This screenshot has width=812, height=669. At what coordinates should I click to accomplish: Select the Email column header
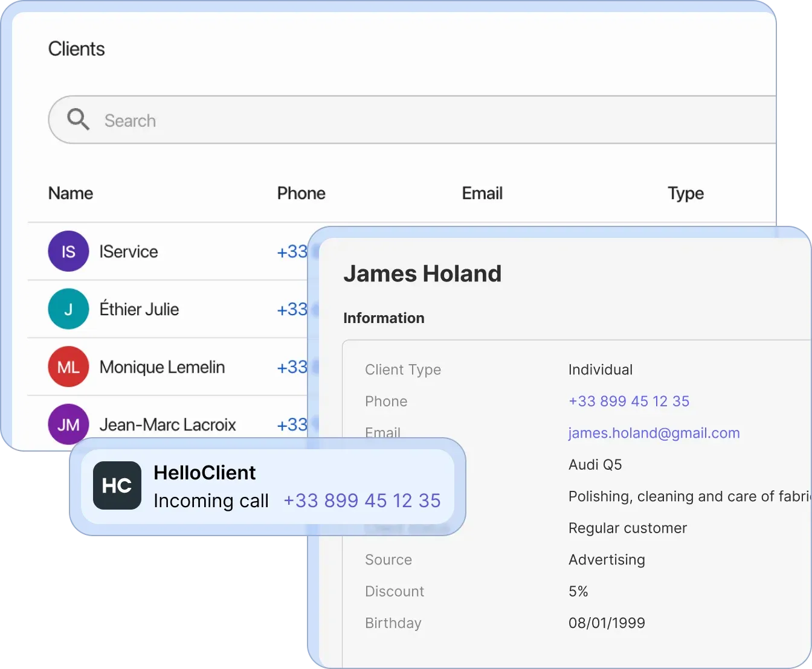pyautogui.click(x=482, y=193)
